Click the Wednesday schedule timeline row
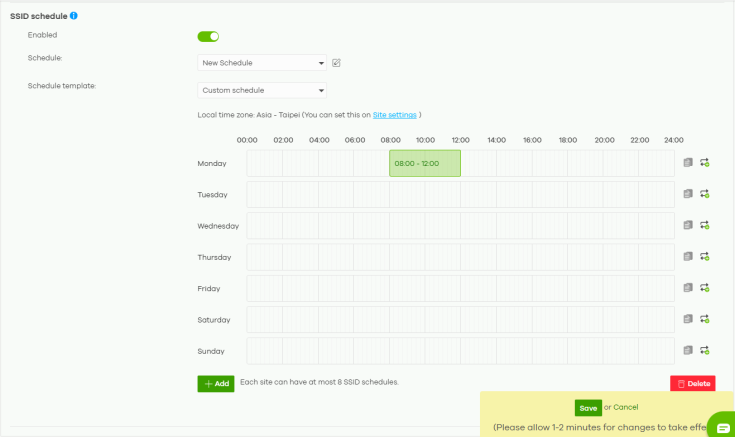 [460, 226]
